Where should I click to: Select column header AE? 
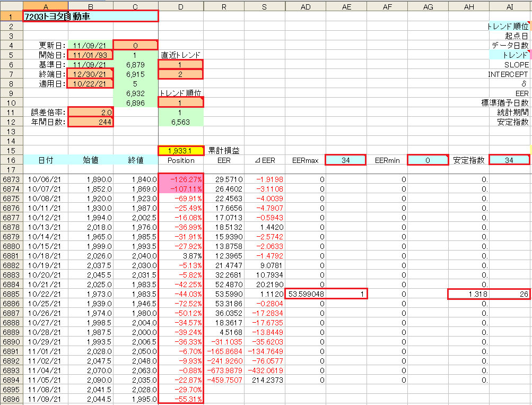pyautogui.click(x=346, y=6)
